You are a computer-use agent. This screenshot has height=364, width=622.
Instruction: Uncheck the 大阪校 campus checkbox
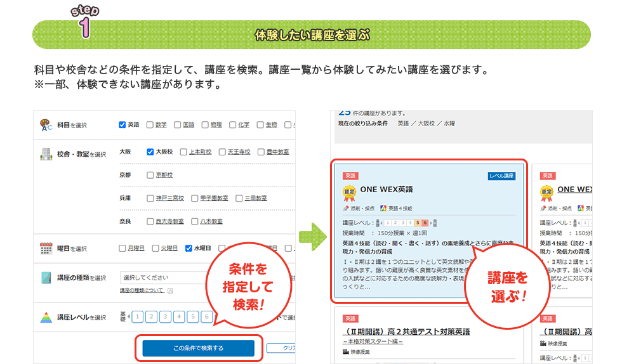(x=150, y=152)
